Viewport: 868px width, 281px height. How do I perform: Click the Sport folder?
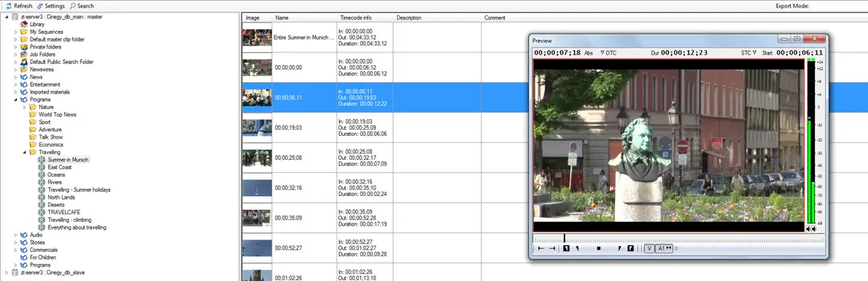(44, 122)
